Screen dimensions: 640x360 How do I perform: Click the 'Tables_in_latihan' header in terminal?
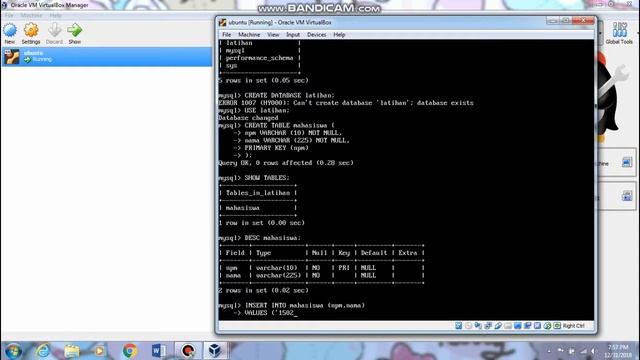point(258,193)
